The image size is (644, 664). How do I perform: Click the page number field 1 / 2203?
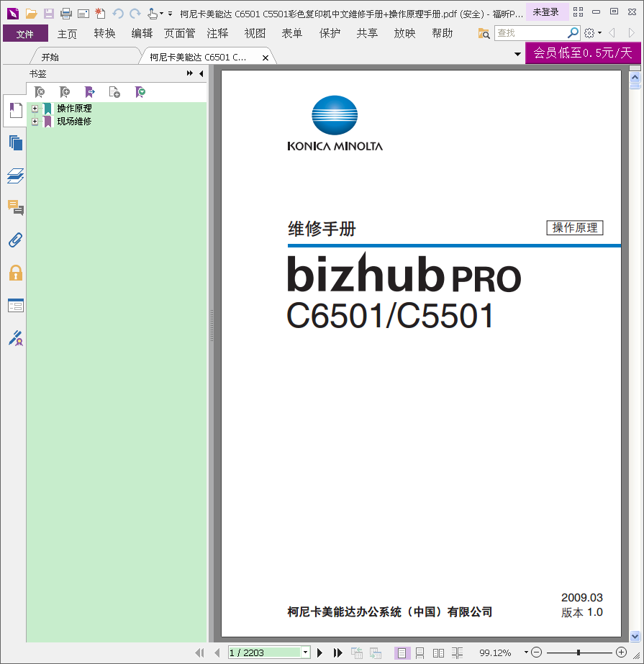[264, 652]
